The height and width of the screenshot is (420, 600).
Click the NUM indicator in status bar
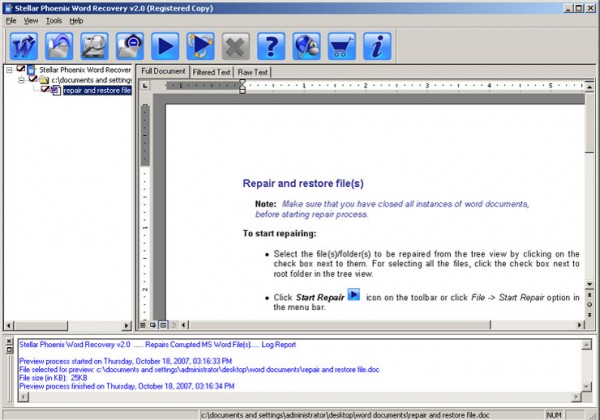[554, 415]
